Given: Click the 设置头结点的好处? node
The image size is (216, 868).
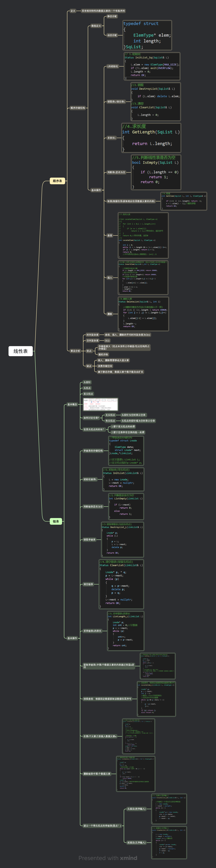Looking at the screenshot, I should (94, 429).
